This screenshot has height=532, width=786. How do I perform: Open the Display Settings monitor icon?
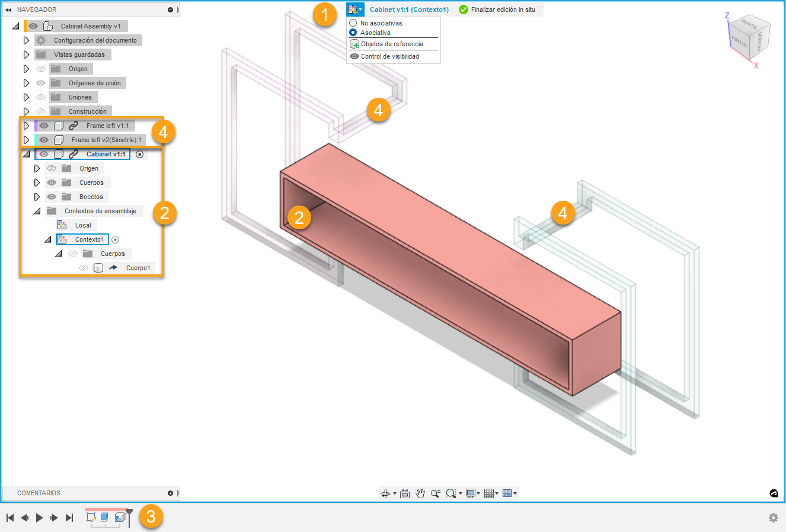coord(471,493)
